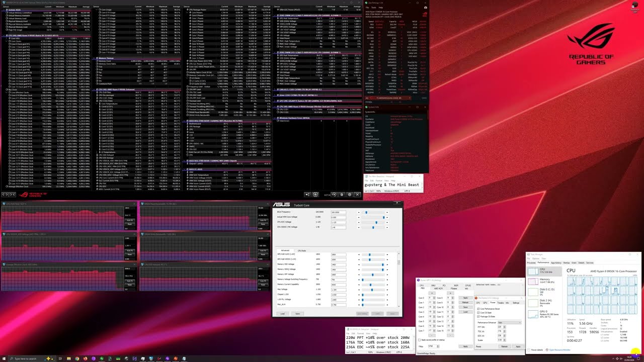Open the Windows Start menu

coord(4,358)
